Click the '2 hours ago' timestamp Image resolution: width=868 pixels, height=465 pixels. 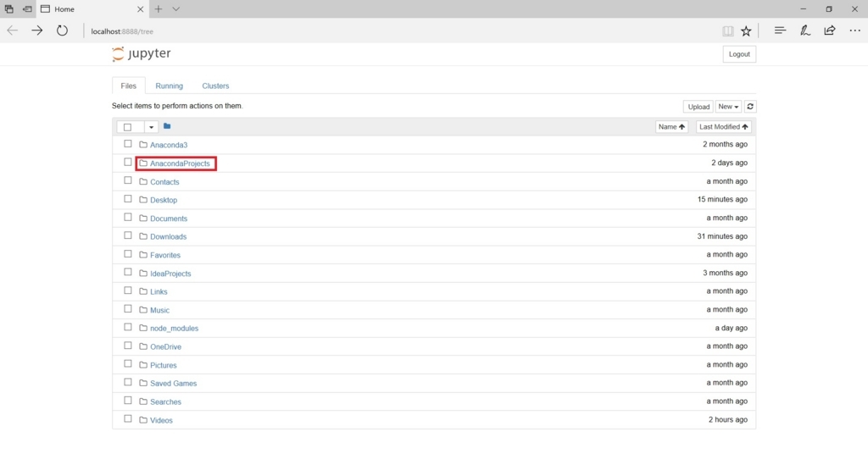pyautogui.click(x=728, y=419)
